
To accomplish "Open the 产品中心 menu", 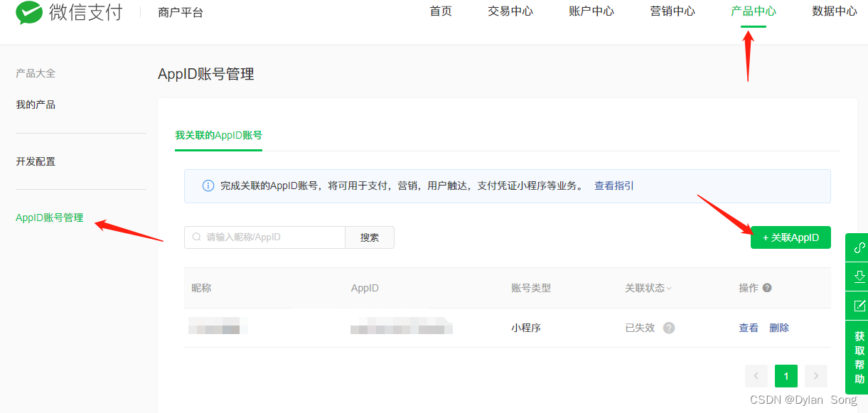I will click(x=754, y=11).
